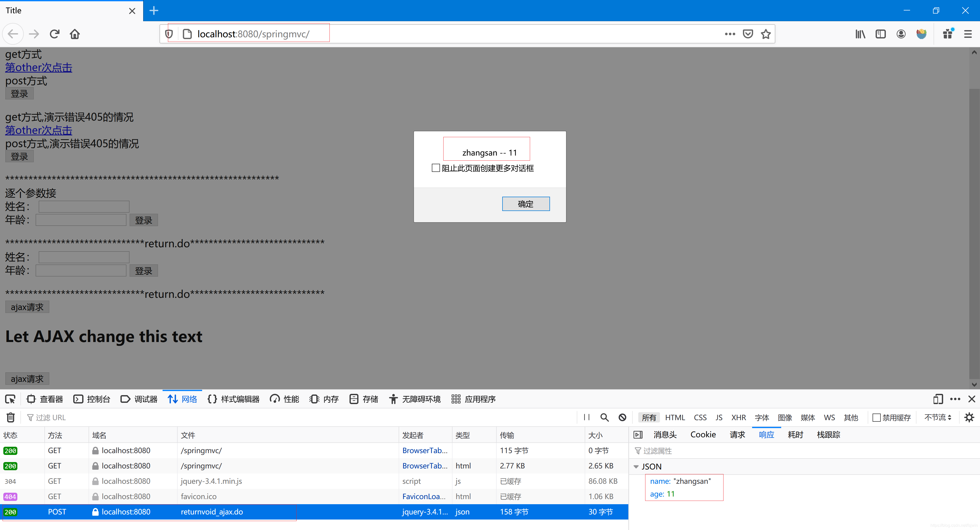Filter requests by 图像 type

coord(785,418)
